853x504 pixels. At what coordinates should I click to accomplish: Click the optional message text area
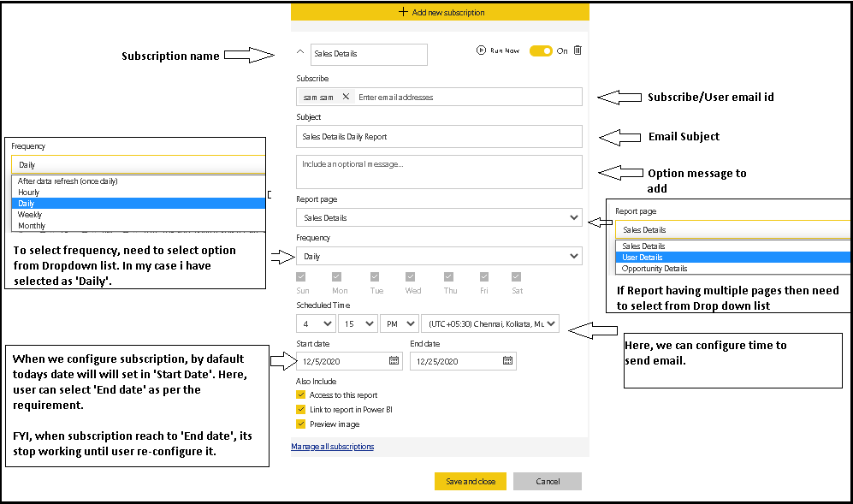click(x=439, y=172)
